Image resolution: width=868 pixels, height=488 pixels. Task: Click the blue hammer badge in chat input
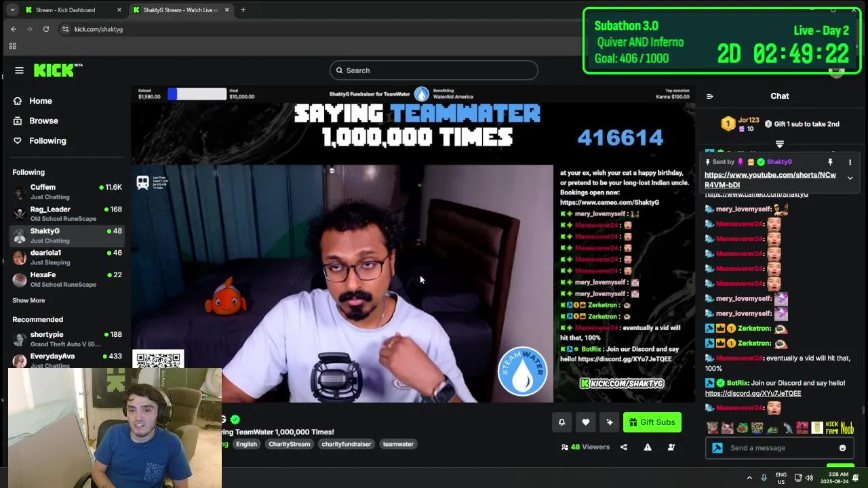(717, 448)
